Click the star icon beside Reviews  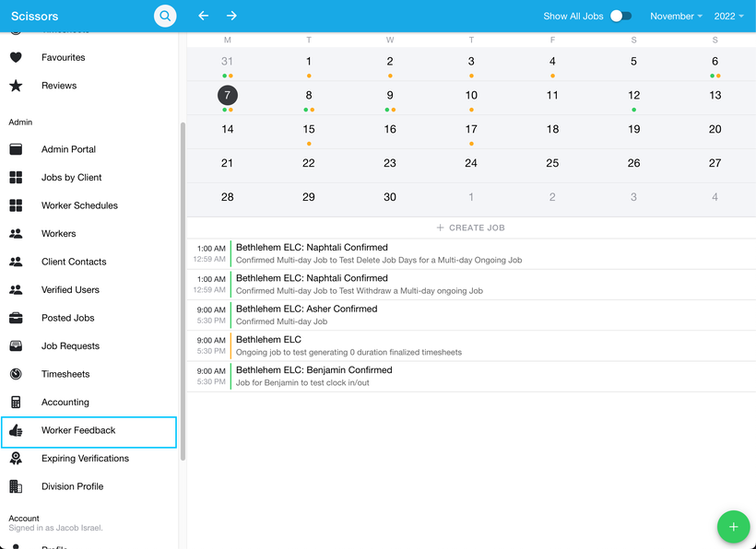[16, 86]
